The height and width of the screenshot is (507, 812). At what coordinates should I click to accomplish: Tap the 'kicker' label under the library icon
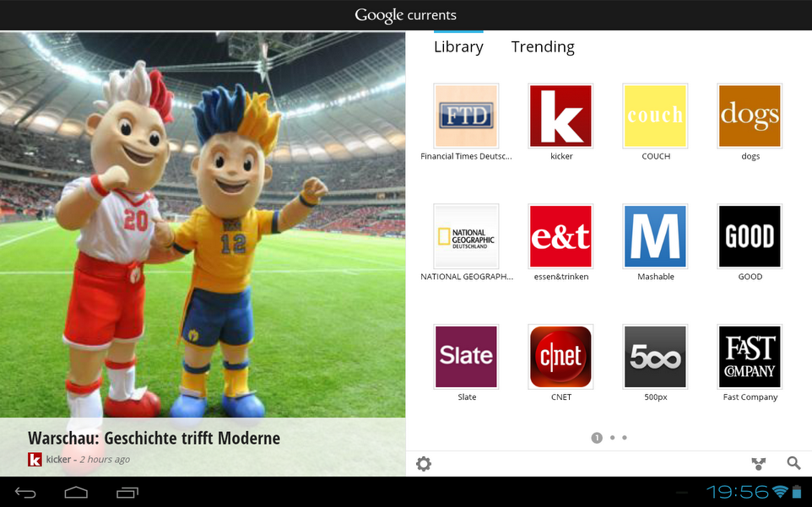pyautogui.click(x=561, y=156)
